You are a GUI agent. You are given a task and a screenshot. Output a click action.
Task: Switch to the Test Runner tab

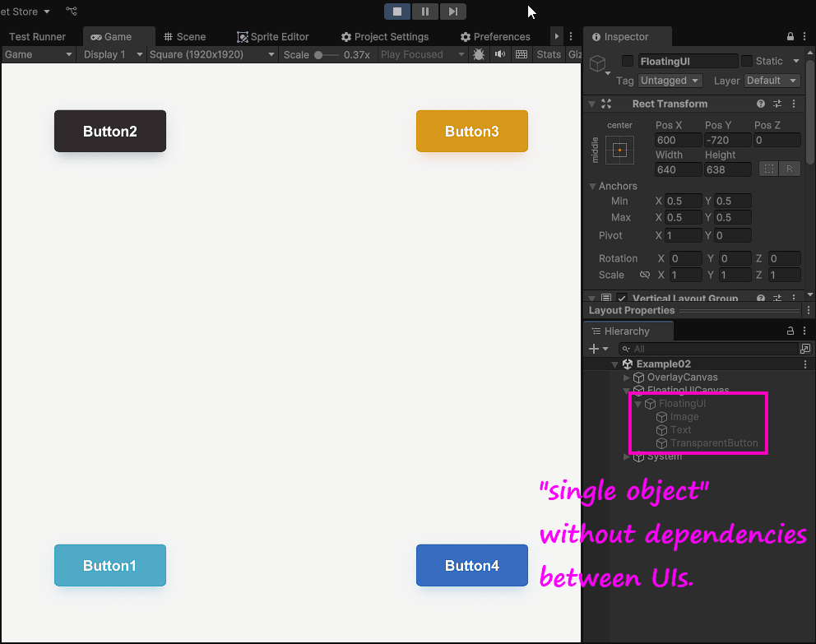[x=38, y=37]
